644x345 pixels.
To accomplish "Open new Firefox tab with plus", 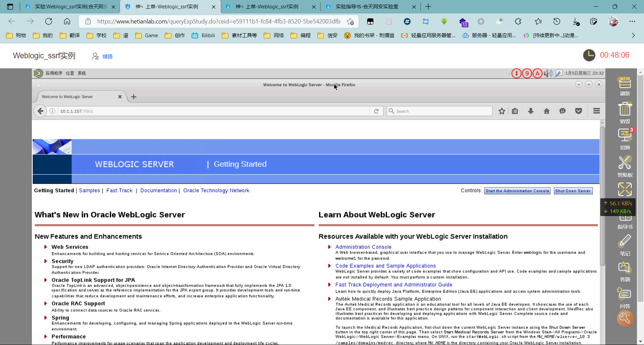I will point(134,97).
